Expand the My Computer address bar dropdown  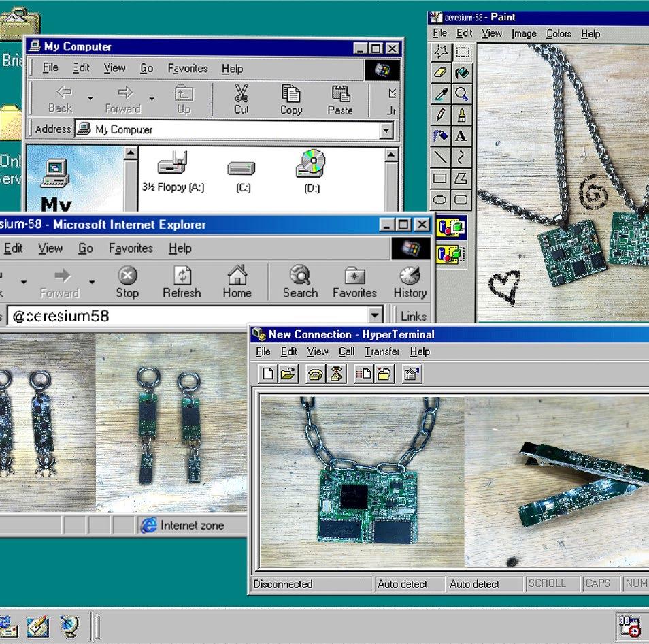[x=386, y=130]
